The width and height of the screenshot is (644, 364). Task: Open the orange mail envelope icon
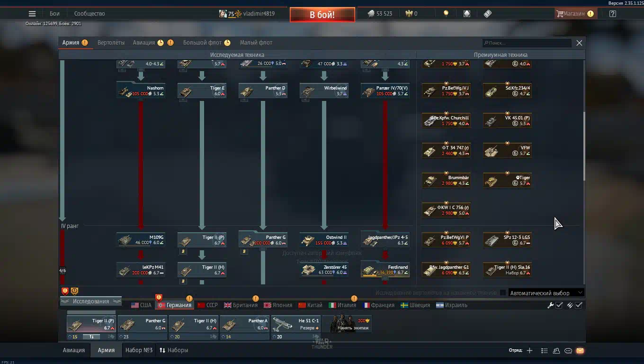pyautogui.click(x=580, y=351)
